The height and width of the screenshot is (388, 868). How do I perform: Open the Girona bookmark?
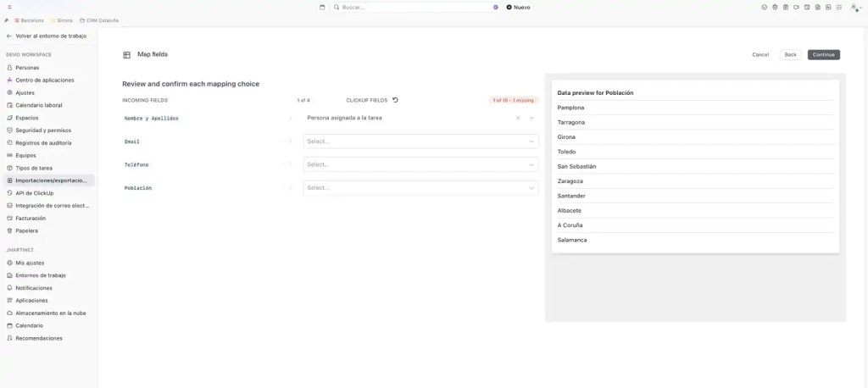[61, 20]
